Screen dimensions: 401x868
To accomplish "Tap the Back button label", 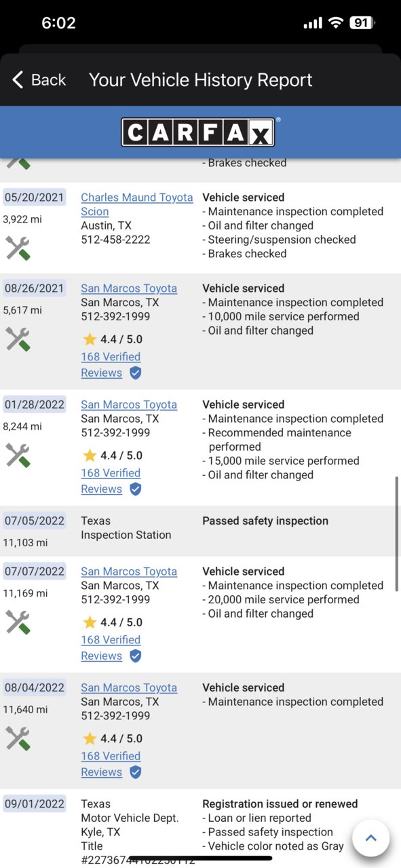I will tap(48, 80).
